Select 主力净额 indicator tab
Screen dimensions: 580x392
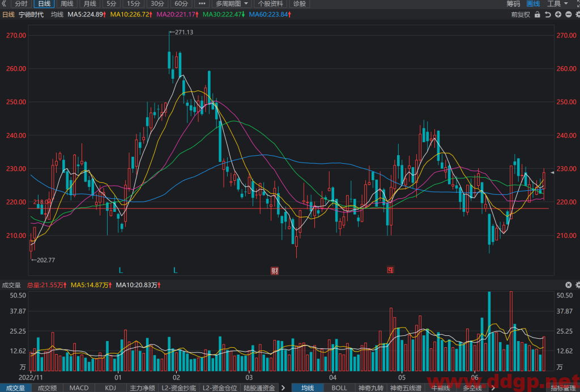[142, 388]
